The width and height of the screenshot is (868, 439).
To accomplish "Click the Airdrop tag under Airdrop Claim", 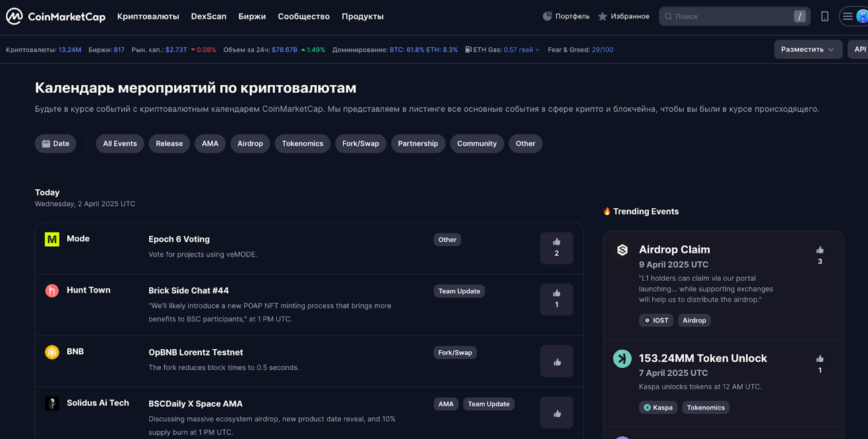I will 694,320.
